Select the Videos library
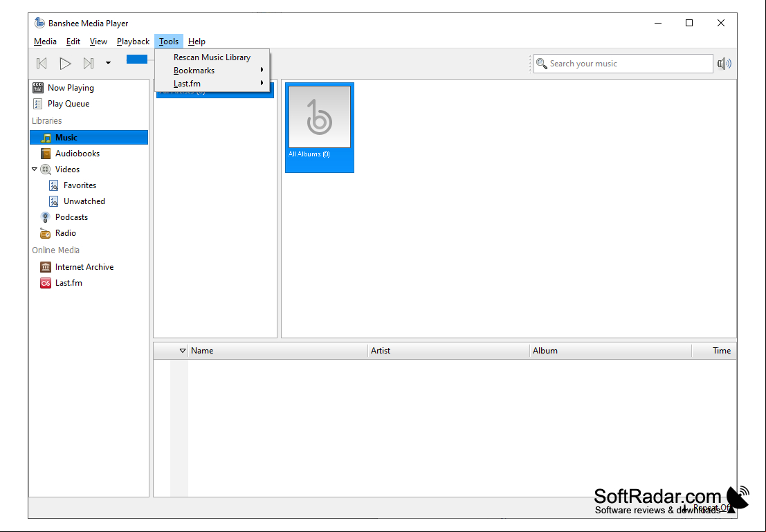This screenshot has height=532, width=766. pos(89,169)
